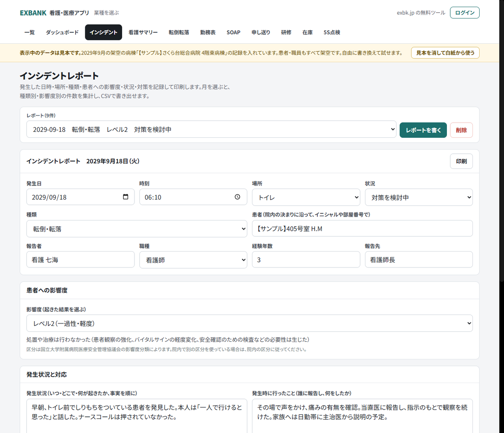Click the インシデントレポート 2029年9月18日(火) heading
The width and height of the screenshot is (504, 433).
pos(83,161)
